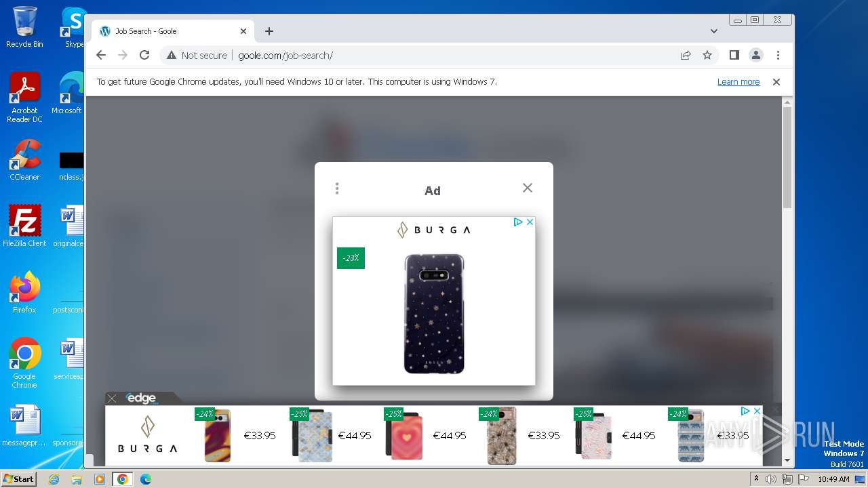Open the messagepr Word document
Image resolution: width=868 pixels, height=488 pixels.
coord(24,426)
